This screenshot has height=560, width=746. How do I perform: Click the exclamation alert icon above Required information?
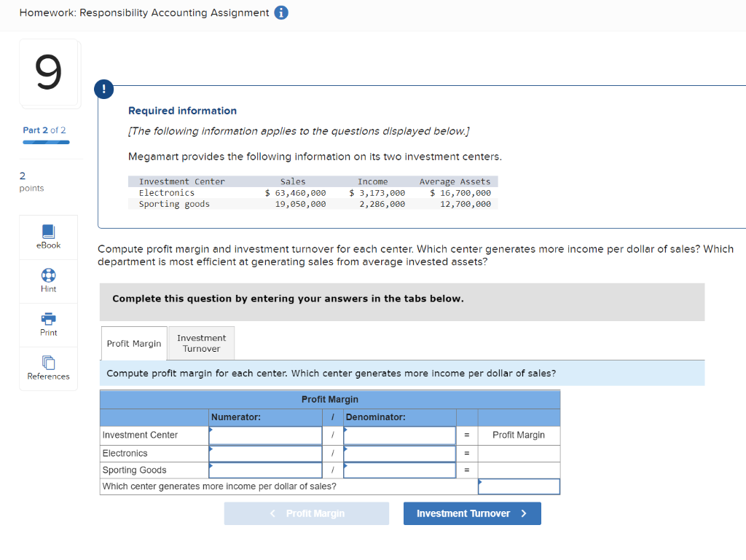tap(103, 89)
